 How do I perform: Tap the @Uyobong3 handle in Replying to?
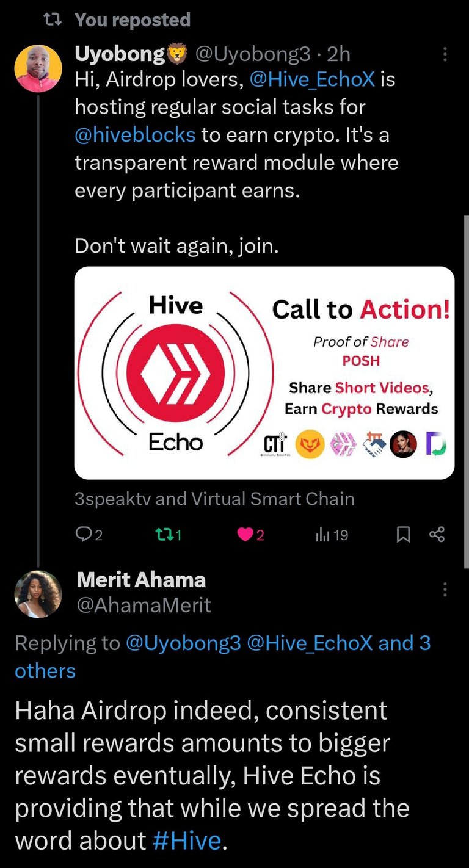coord(183,643)
